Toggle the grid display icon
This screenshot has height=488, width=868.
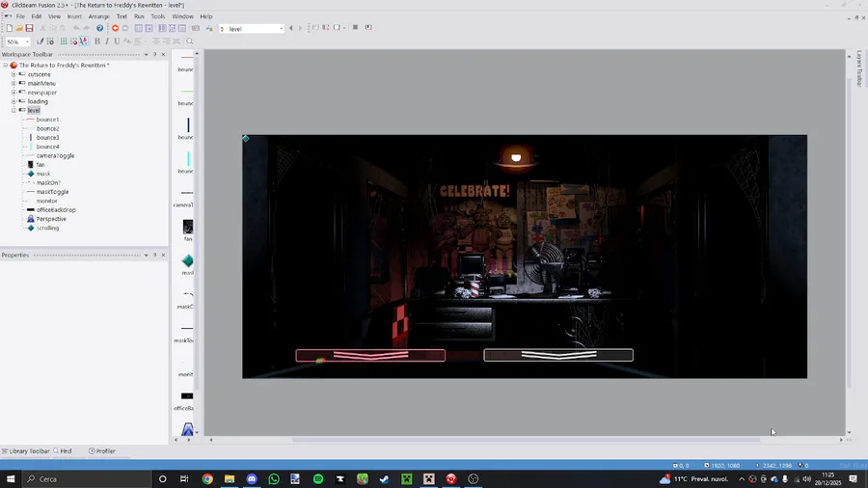coord(64,41)
